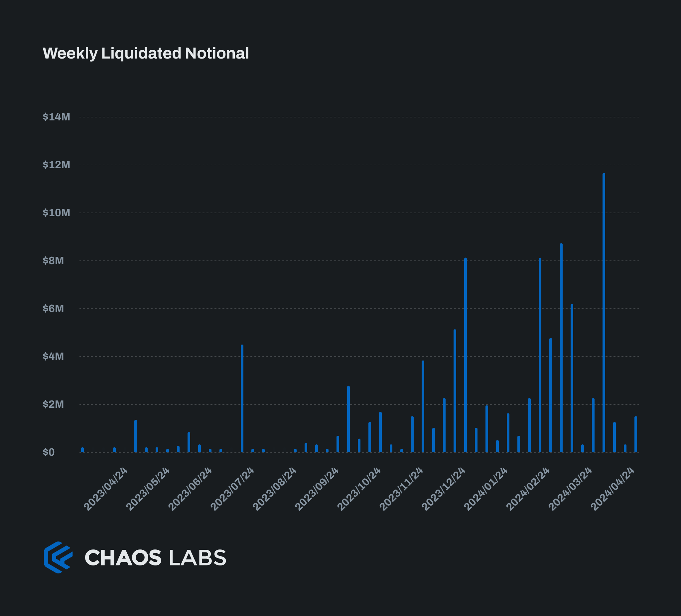Click the 'Weekly Liquidated Notional' chart title
The image size is (681, 616).
(x=146, y=54)
